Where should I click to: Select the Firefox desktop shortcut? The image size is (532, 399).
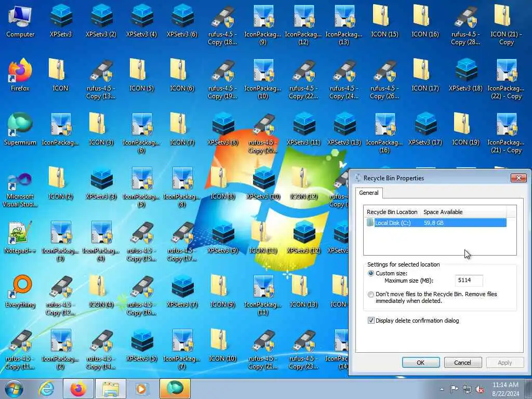[20, 75]
